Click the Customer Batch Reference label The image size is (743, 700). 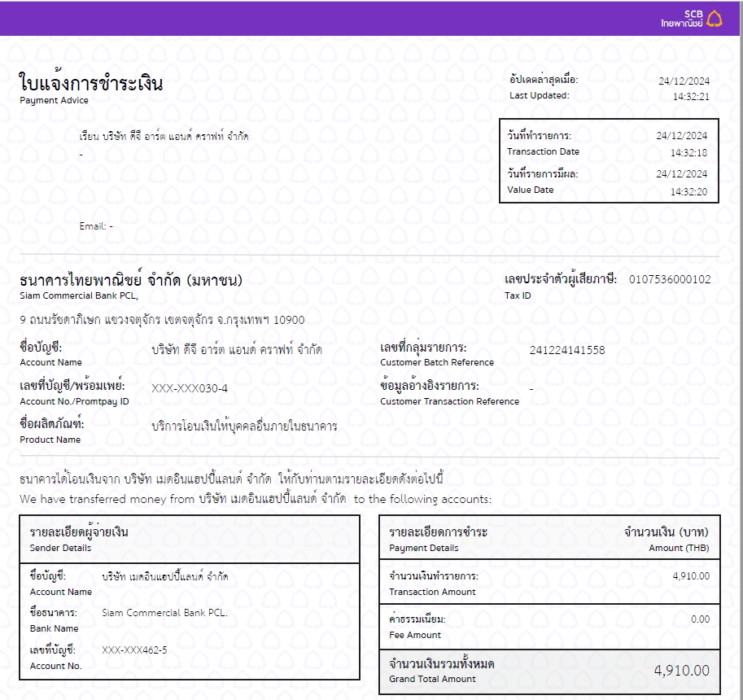(437, 362)
